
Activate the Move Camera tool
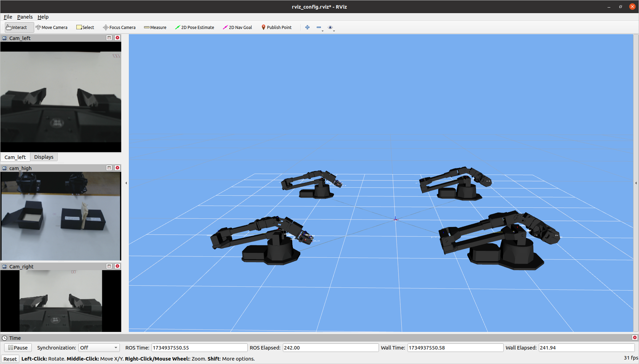51,27
